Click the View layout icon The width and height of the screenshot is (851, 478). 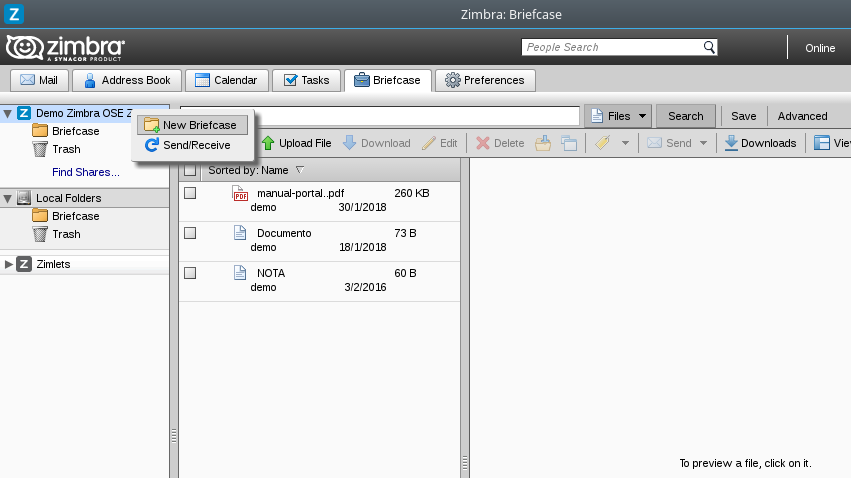click(x=822, y=143)
